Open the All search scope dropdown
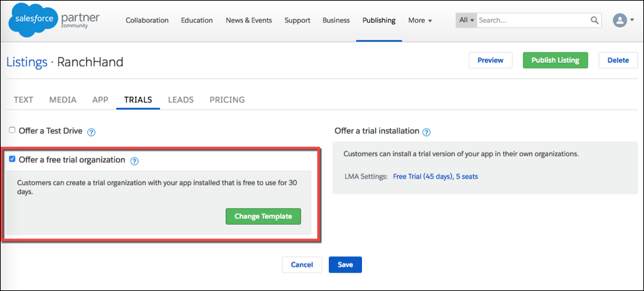644x291 pixels. [466, 20]
